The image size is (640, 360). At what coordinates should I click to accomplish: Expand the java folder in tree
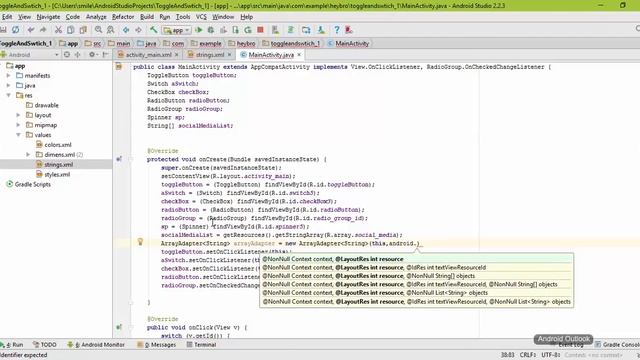point(9,85)
